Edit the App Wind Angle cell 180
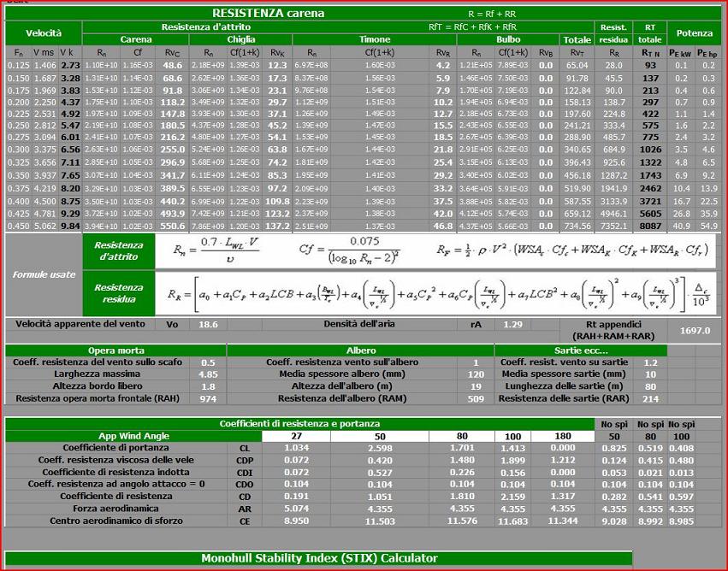Image resolution: width=728 pixels, height=571 pixels. 563,436
